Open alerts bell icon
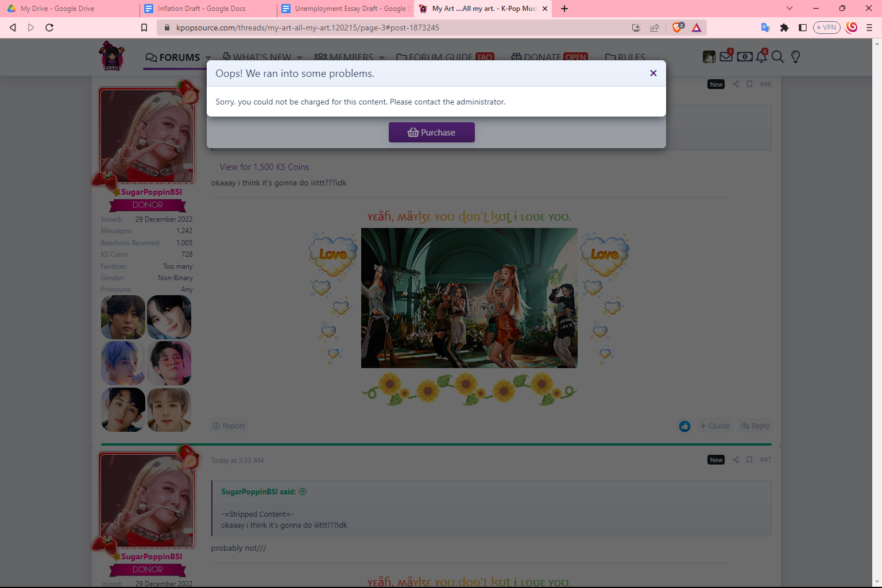This screenshot has width=882, height=588. (x=761, y=56)
